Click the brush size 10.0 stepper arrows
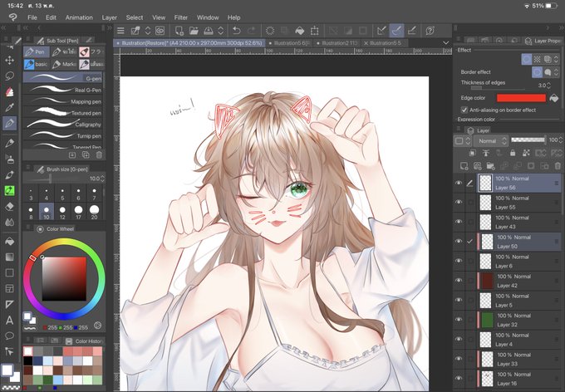 click(103, 179)
